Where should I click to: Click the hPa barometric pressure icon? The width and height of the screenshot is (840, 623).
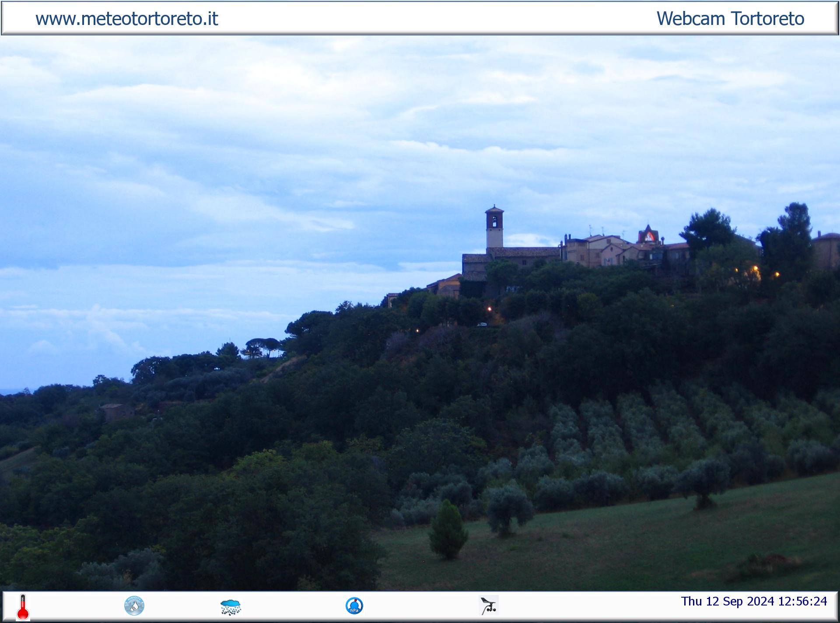coord(354,606)
